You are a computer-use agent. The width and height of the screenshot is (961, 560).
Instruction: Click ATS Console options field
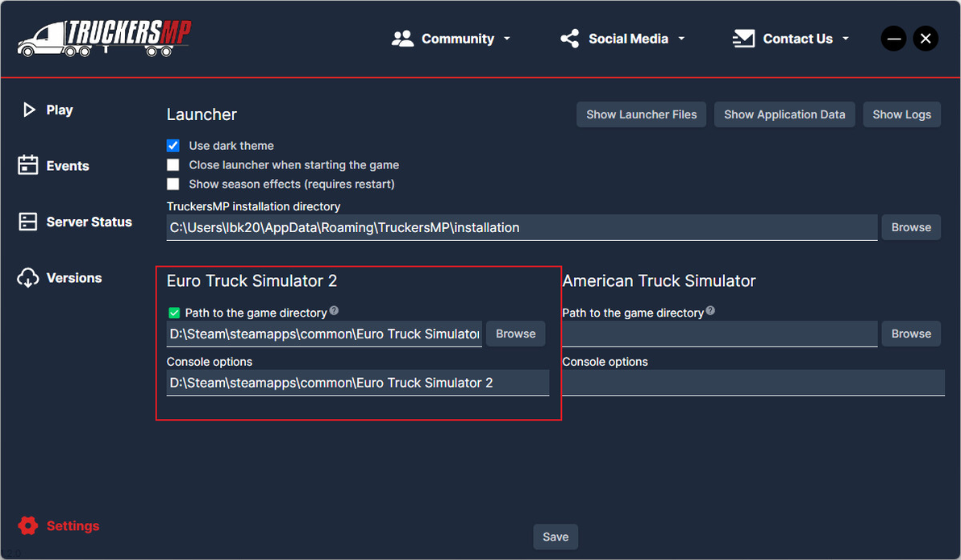pyautogui.click(x=753, y=383)
